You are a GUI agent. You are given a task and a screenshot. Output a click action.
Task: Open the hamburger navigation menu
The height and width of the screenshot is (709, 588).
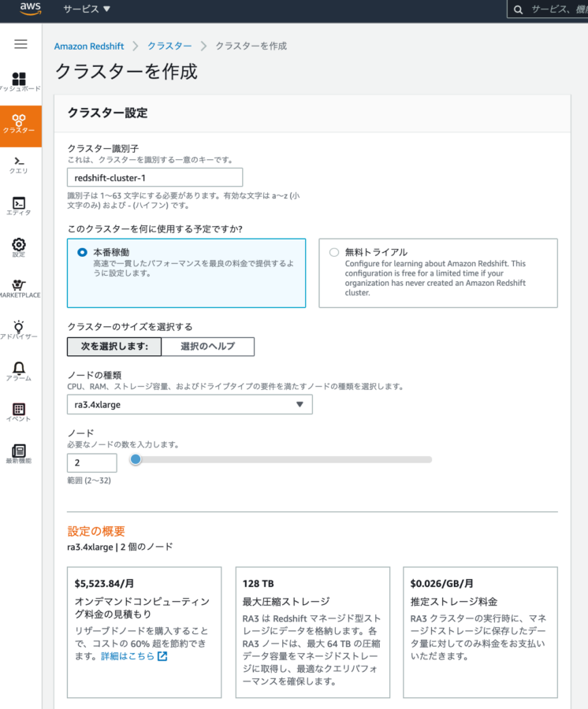(20, 44)
